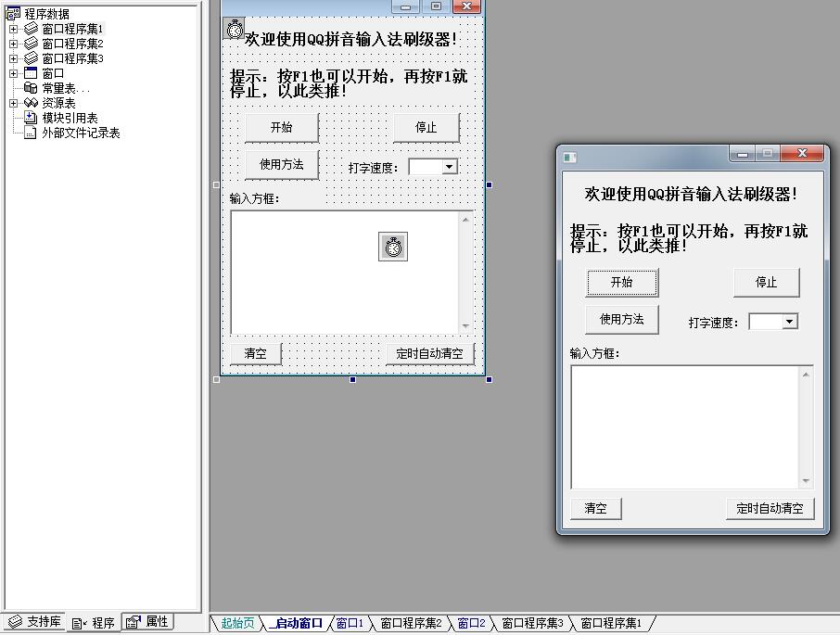Open 打字速度 combo box in the form designer
The width and height of the screenshot is (840, 635).
pos(449,167)
